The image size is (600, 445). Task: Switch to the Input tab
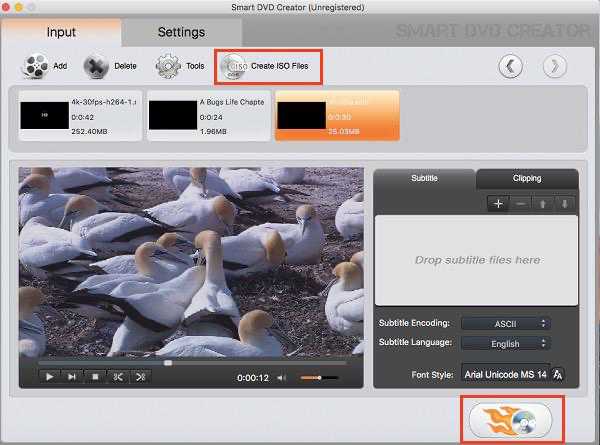coord(61,32)
